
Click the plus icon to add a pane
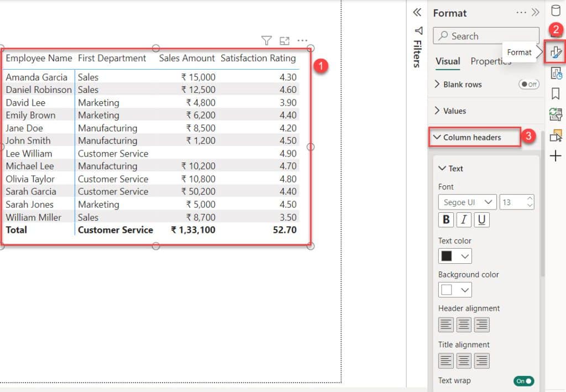coord(555,156)
